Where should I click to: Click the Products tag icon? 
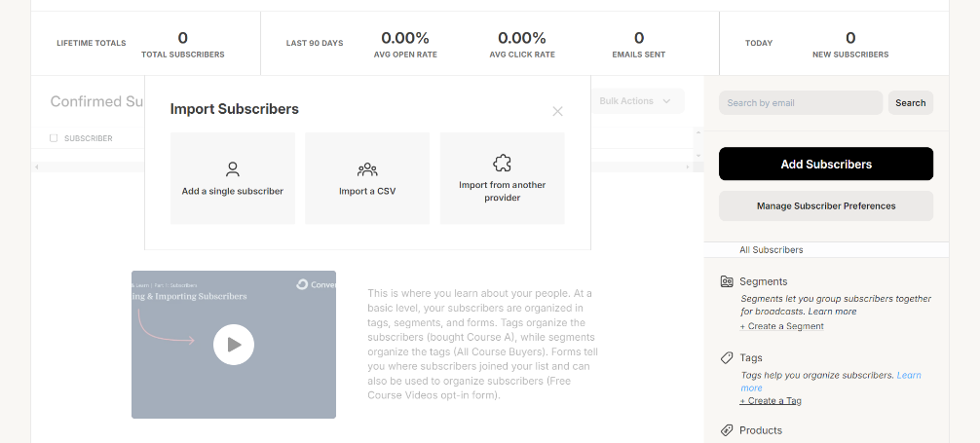pyautogui.click(x=727, y=430)
